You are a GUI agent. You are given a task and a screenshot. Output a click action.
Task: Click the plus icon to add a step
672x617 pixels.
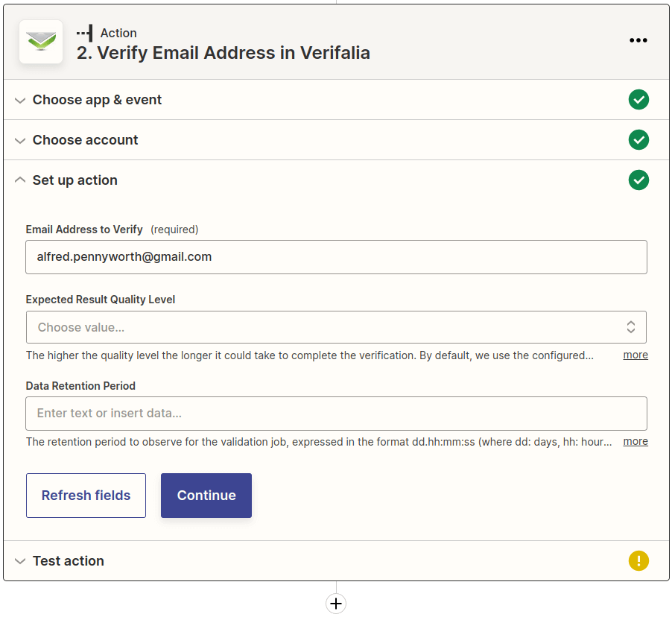336,603
